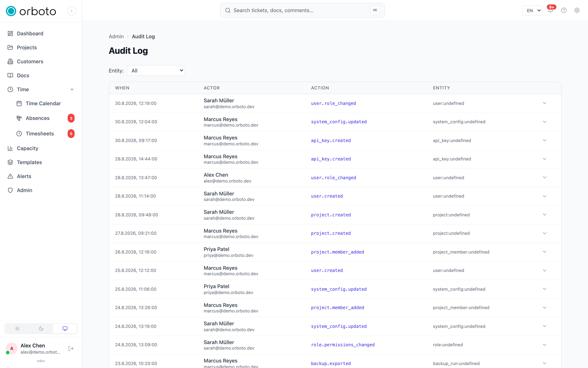The height and width of the screenshot is (368, 588).
Task: Click the vdev version label
Action: [x=41, y=361]
